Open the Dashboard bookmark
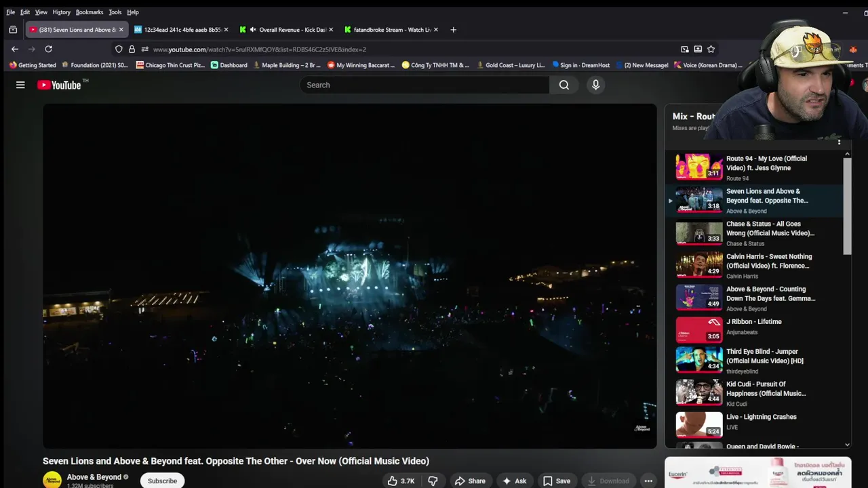This screenshot has height=488, width=868. pyautogui.click(x=229, y=65)
